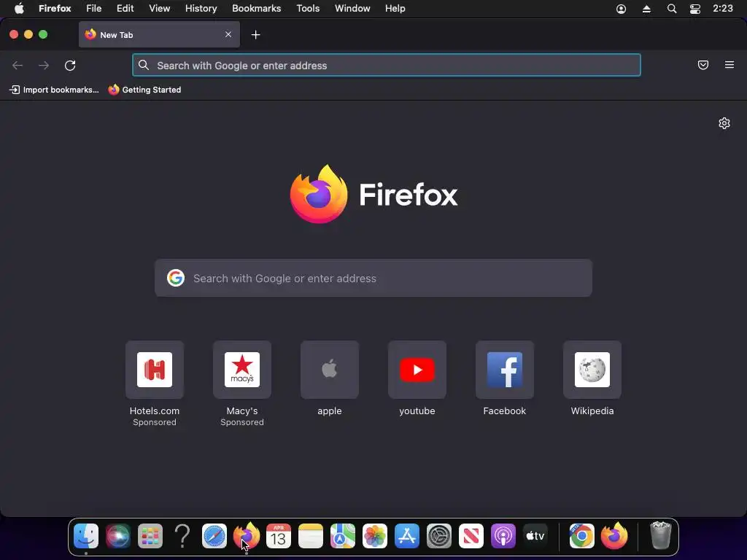Open Notes from the Dock

pos(311,536)
